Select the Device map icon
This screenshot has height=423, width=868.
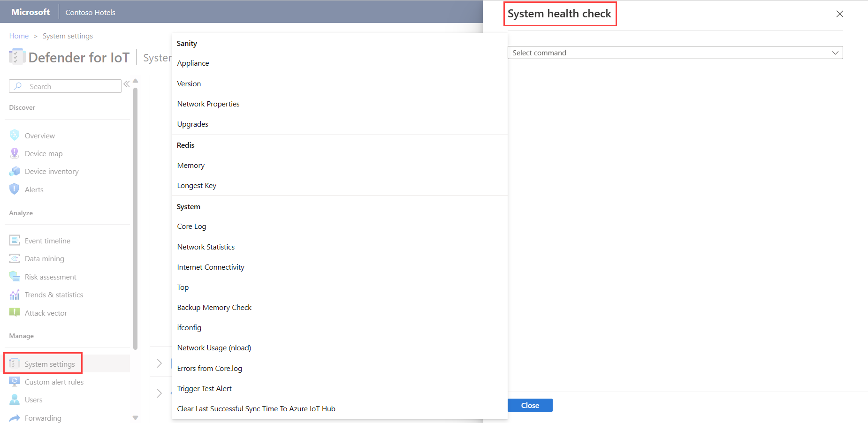15,153
